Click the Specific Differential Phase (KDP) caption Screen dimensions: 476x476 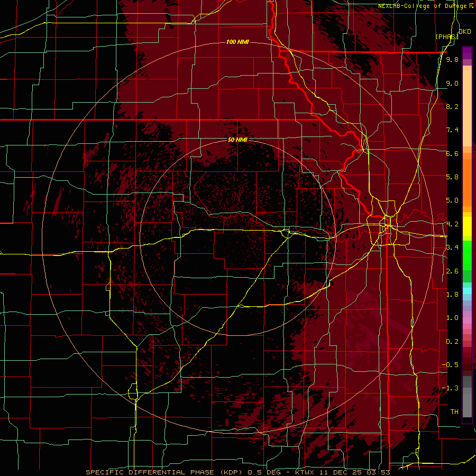pos(164,472)
